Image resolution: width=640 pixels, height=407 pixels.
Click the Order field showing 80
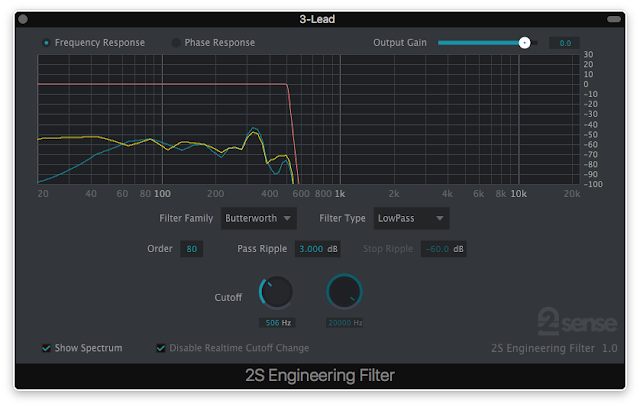(x=191, y=249)
